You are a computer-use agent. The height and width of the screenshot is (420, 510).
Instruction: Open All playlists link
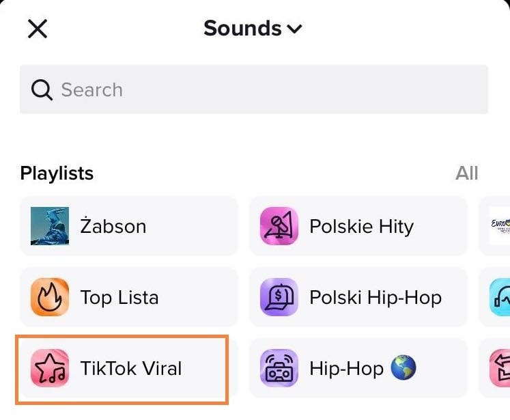pyautogui.click(x=466, y=173)
